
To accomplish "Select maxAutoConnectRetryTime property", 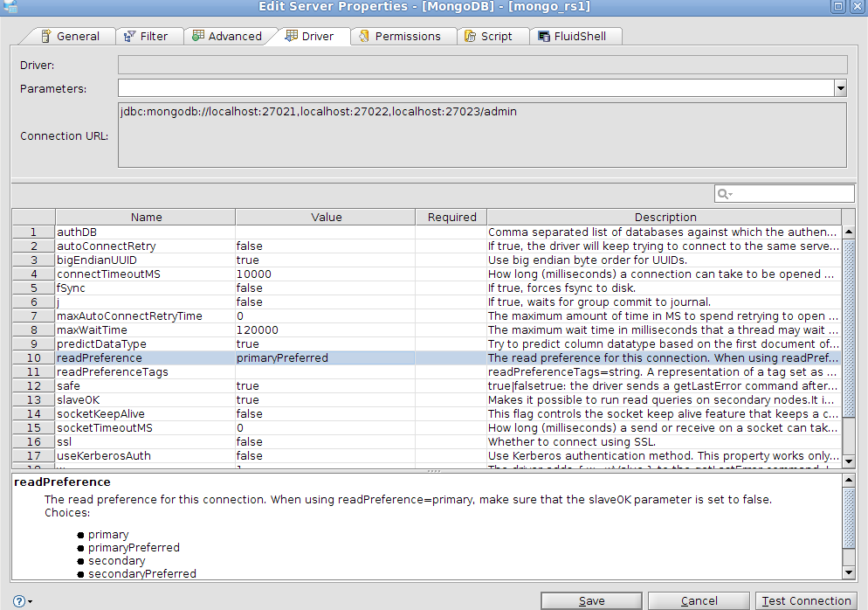I will tap(129, 316).
